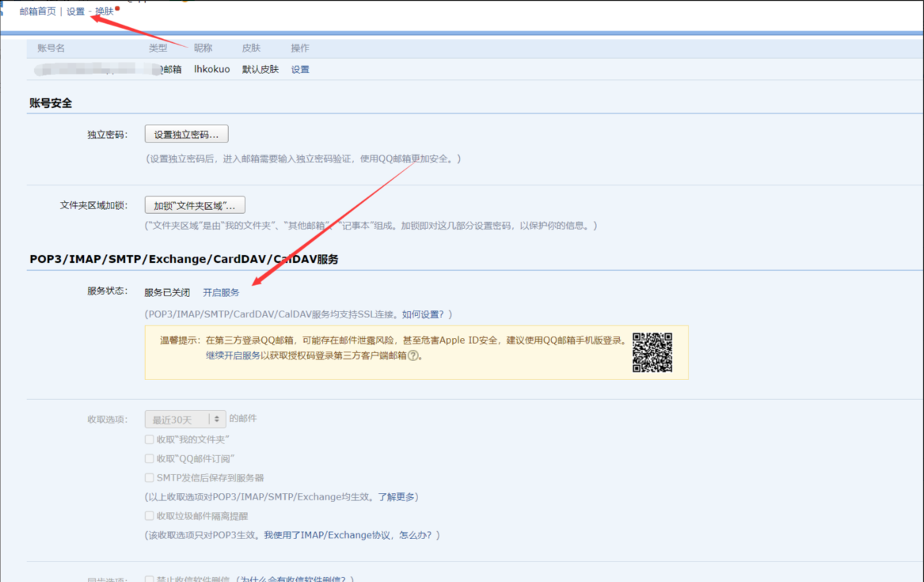Click the question mark help icon in tip
924x582 pixels.
(413, 355)
